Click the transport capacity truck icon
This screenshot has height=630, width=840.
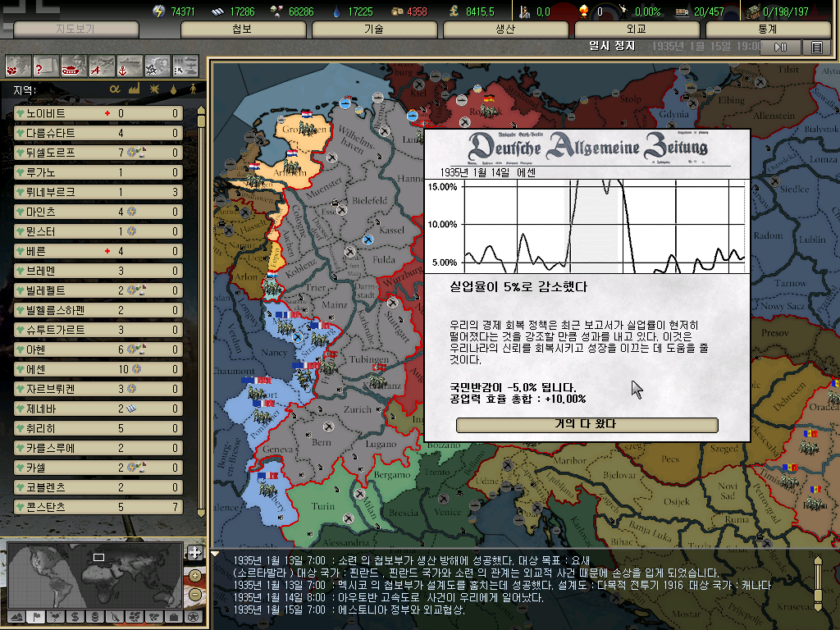click(682, 11)
